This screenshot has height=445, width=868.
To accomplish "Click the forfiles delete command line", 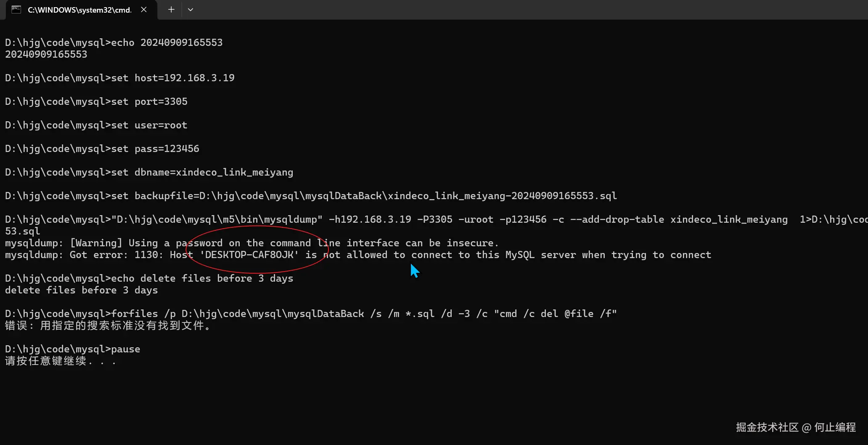I will point(311,314).
